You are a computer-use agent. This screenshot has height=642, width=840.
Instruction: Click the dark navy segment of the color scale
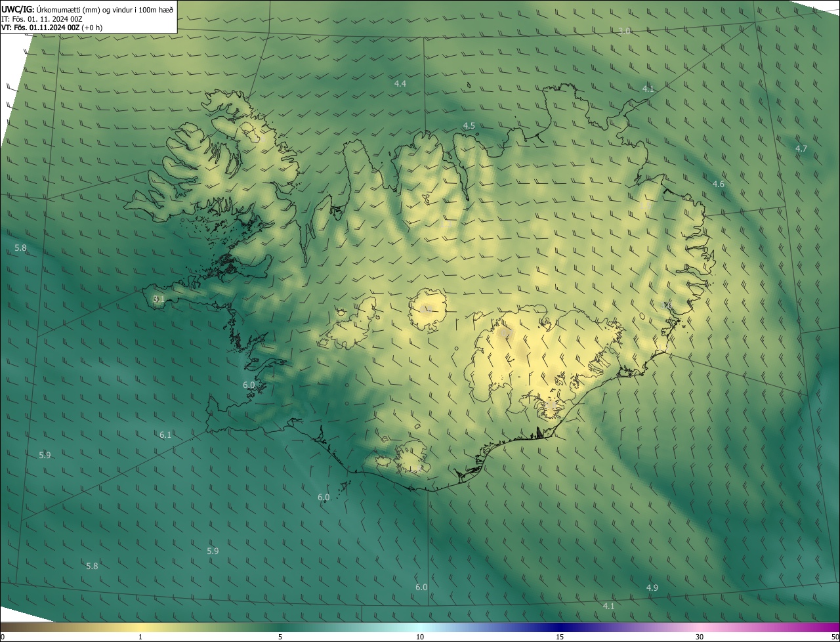(x=560, y=628)
